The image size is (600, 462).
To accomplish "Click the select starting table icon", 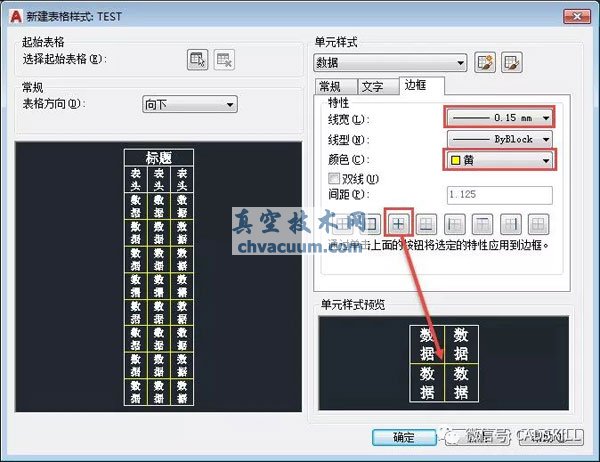I will 197,60.
